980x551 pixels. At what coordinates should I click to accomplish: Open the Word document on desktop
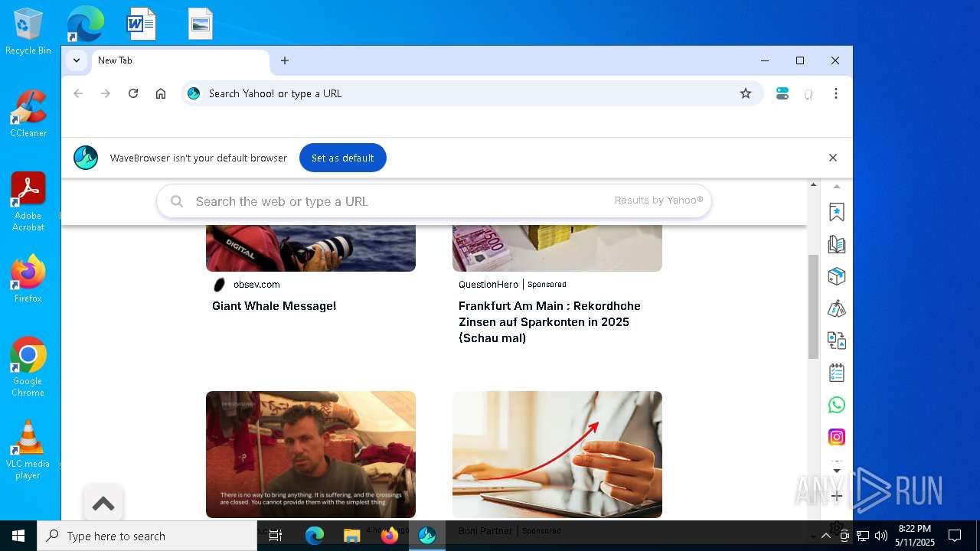pyautogui.click(x=142, y=24)
